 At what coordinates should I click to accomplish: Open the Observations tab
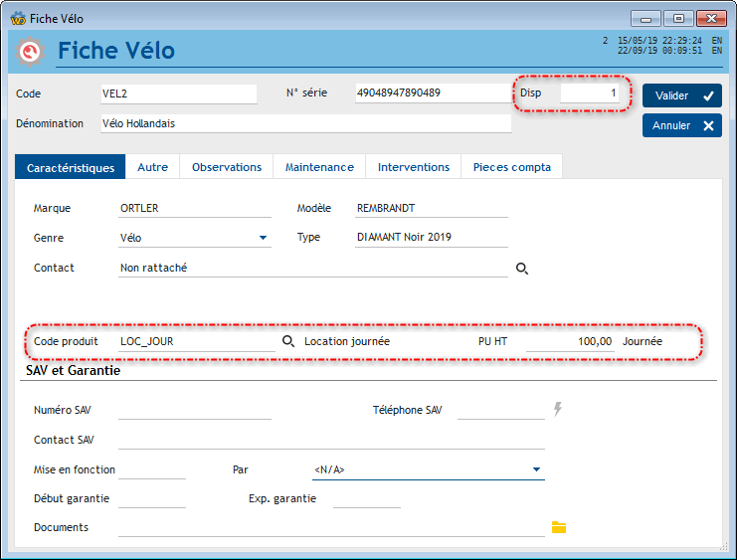coord(227,167)
